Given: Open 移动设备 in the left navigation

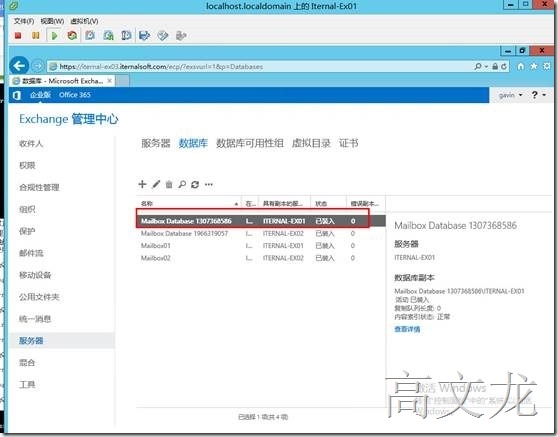Looking at the screenshot, I should point(35,275).
